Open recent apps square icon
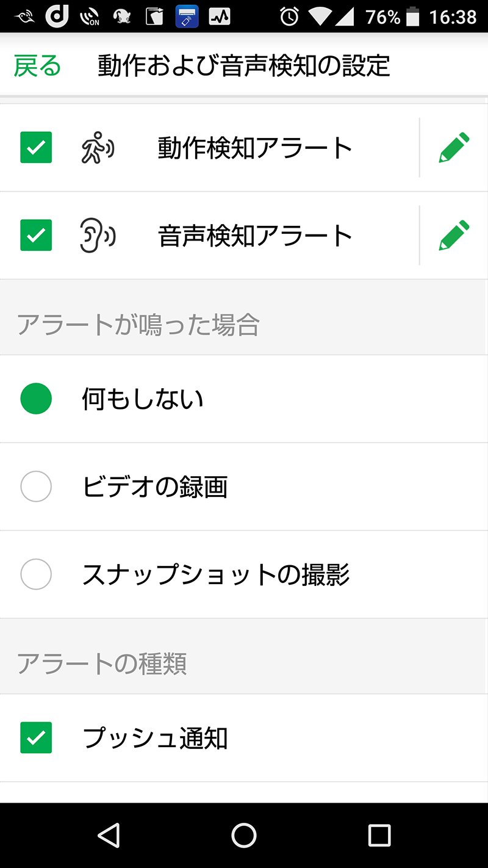This screenshot has height=868, width=488. [379, 835]
